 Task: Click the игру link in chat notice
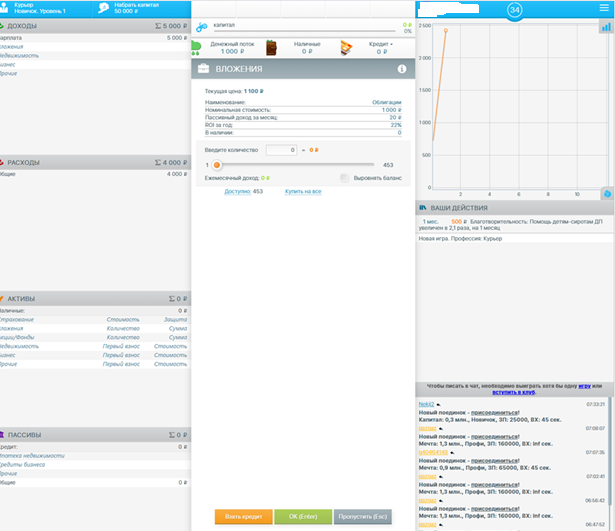(584, 386)
